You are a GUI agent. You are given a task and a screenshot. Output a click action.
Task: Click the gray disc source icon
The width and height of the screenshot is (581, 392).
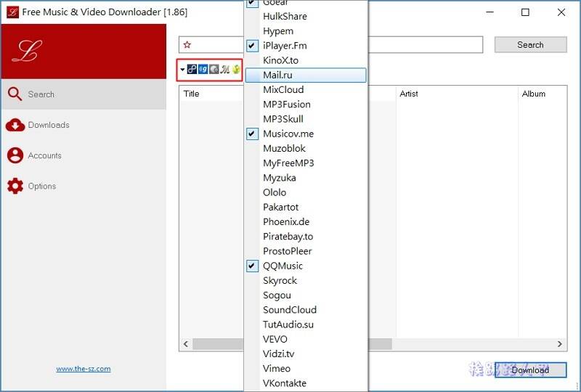click(x=214, y=69)
